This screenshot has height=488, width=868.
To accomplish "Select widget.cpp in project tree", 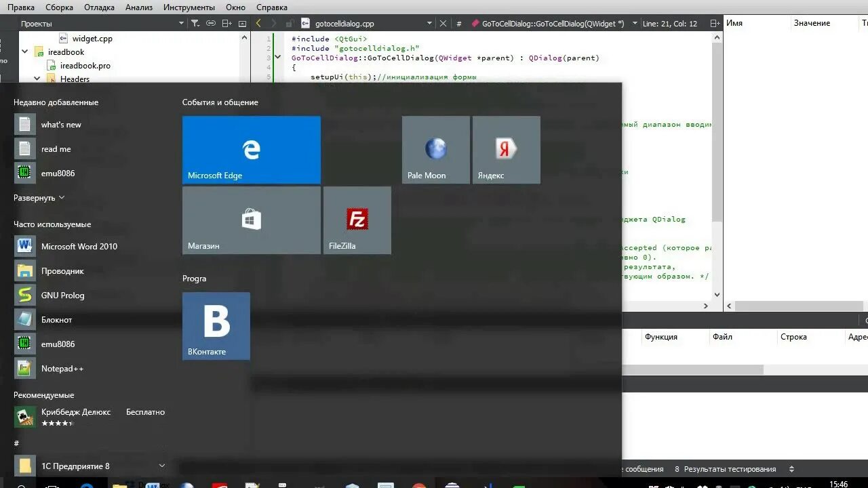I will [x=92, y=39].
